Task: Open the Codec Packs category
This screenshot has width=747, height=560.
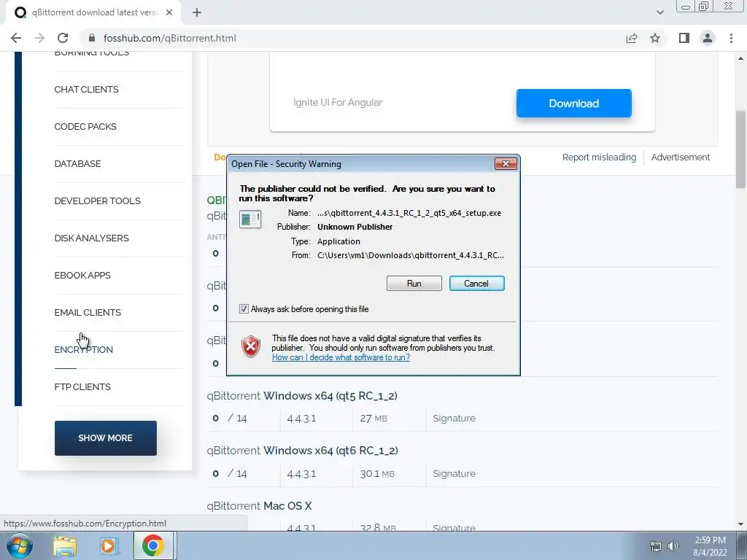Action: tap(85, 127)
